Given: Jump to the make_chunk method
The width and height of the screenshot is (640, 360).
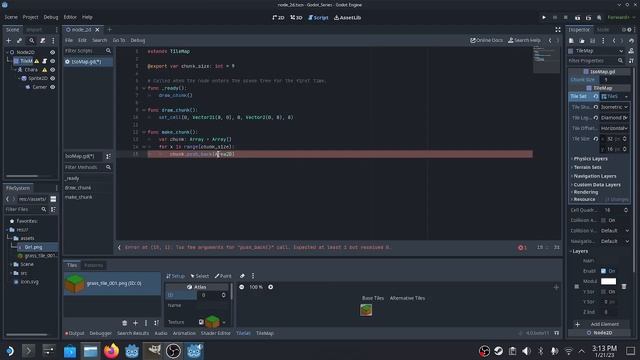Looking at the screenshot, I should tap(78, 197).
